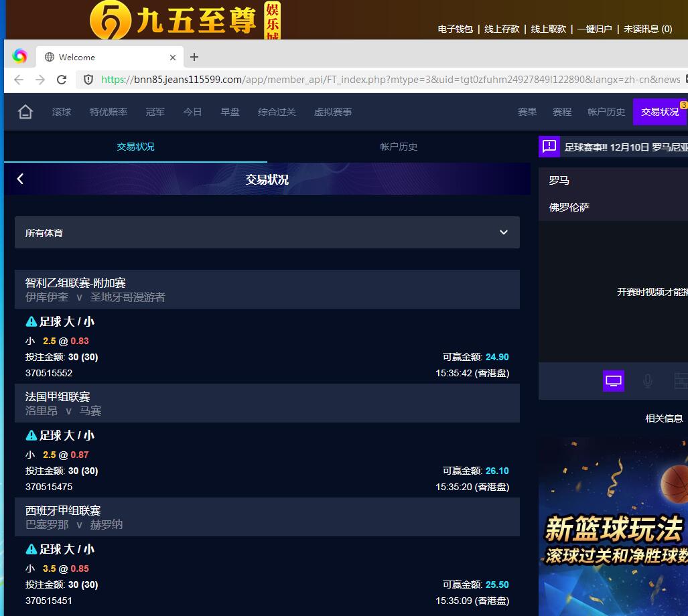Switch to the 帐户历史 sub-tab
Image resolution: width=688 pixels, height=616 pixels.
tap(399, 147)
